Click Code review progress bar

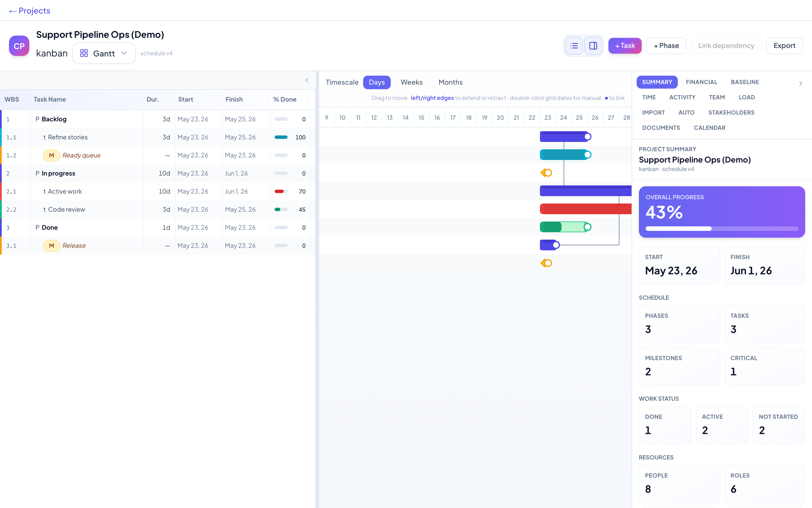click(x=281, y=210)
